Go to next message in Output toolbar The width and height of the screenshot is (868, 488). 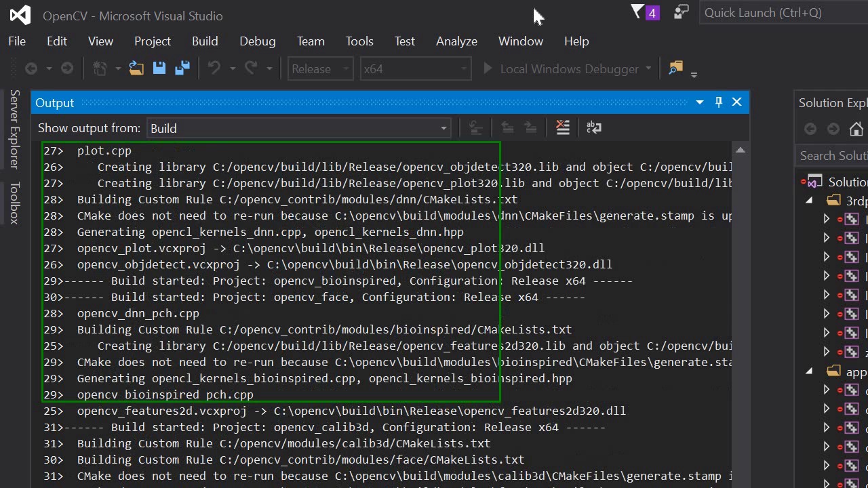coord(530,127)
